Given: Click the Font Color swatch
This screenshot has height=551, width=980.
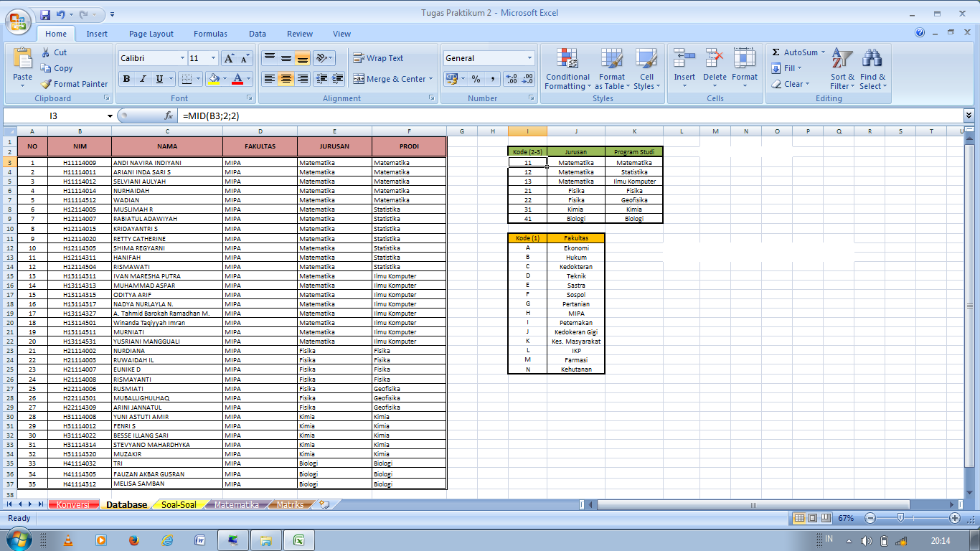Looking at the screenshot, I should (x=237, y=79).
